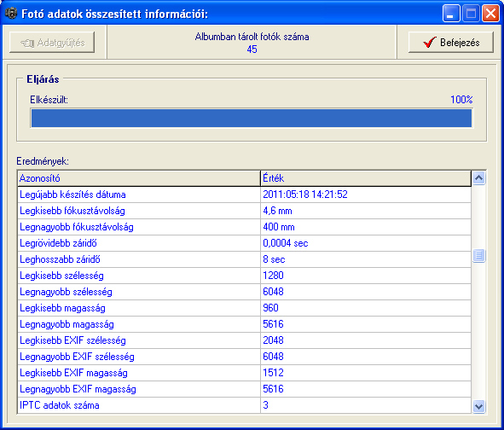The width and height of the screenshot is (504, 430).
Task: Click the 100% completion label
Action: [461, 99]
